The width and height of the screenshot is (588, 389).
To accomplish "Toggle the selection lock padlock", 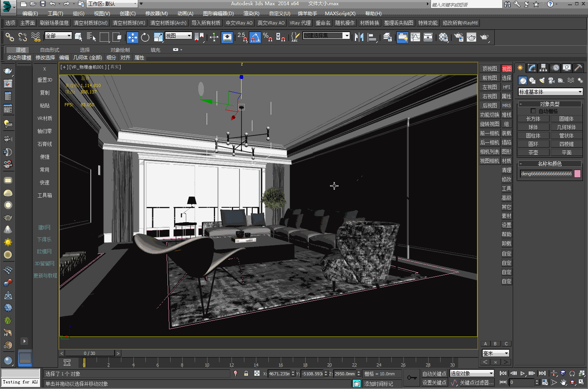I will [246, 374].
